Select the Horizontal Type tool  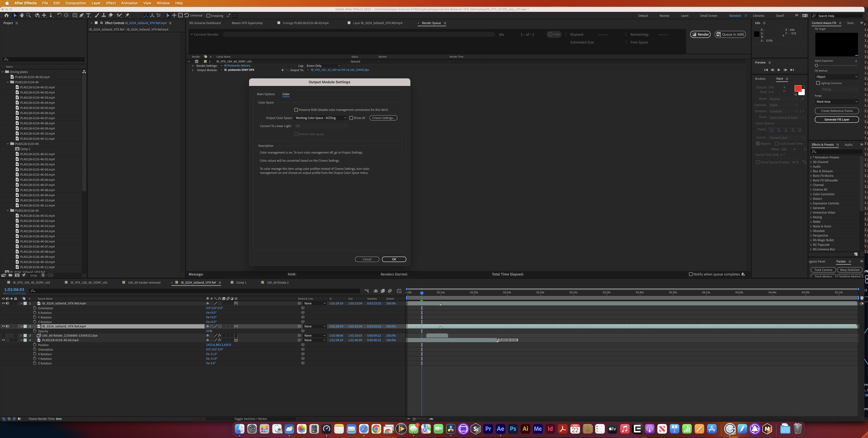coord(88,15)
